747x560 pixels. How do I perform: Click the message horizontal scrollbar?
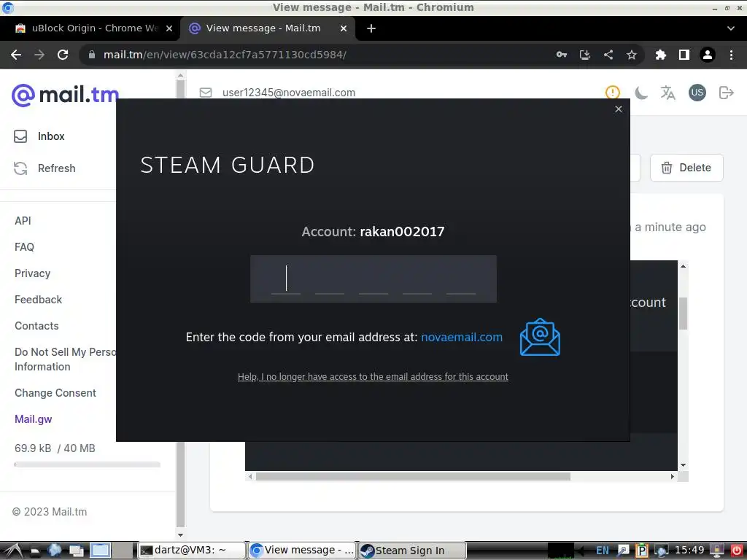coord(413,476)
